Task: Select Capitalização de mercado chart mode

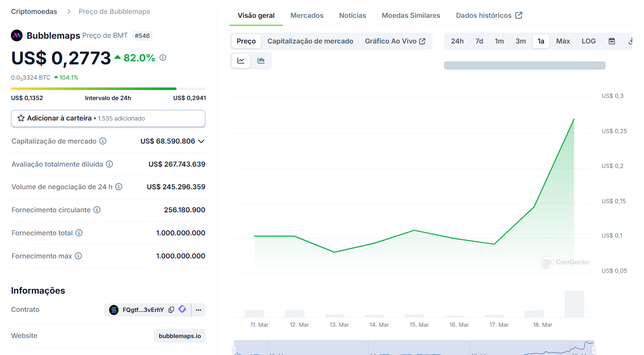Action: [310, 41]
